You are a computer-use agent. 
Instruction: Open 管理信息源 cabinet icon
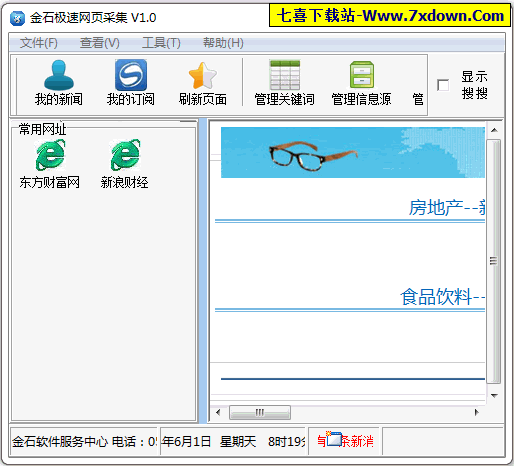pyautogui.click(x=362, y=75)
